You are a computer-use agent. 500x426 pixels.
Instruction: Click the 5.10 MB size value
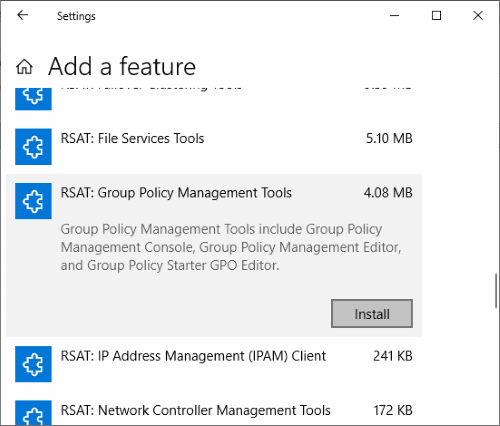[x=389, y=138]
